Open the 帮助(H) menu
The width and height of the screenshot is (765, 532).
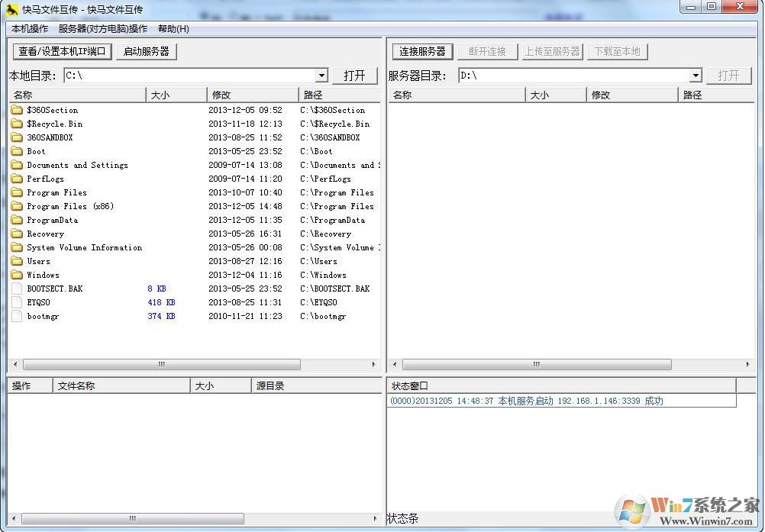click(173, 29)
